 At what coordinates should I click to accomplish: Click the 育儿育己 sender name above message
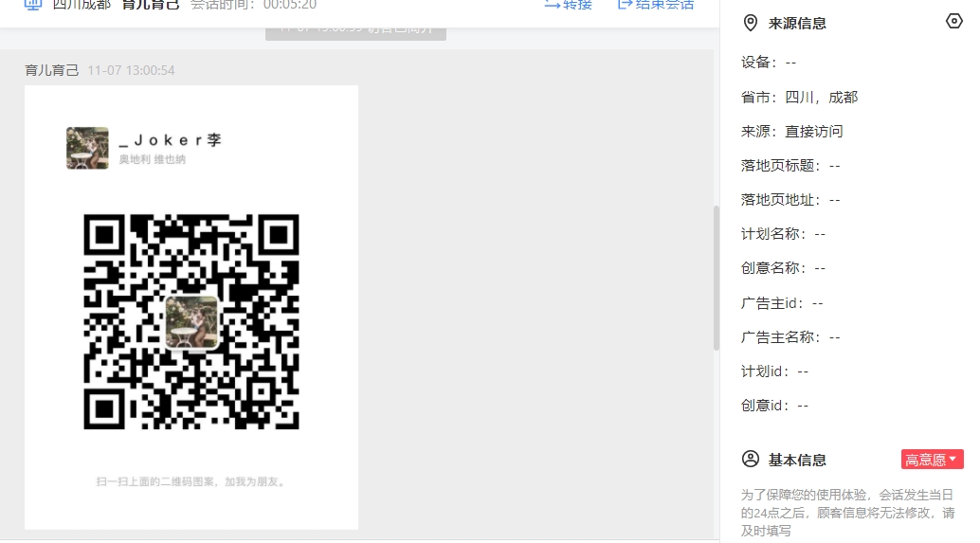point(52,71)
